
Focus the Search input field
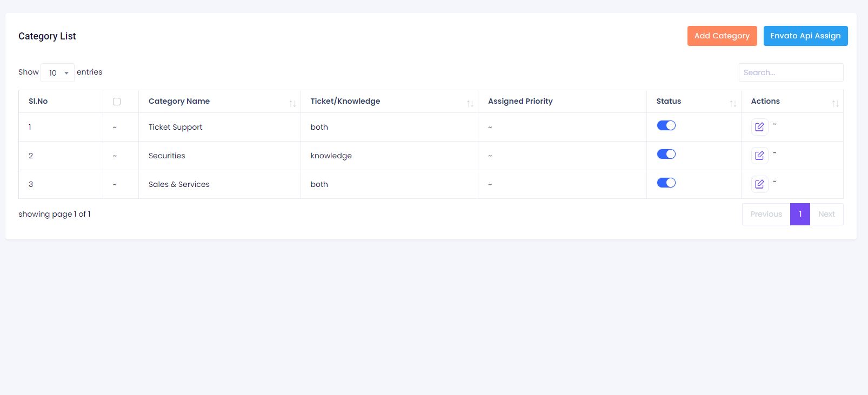[791, 72]
